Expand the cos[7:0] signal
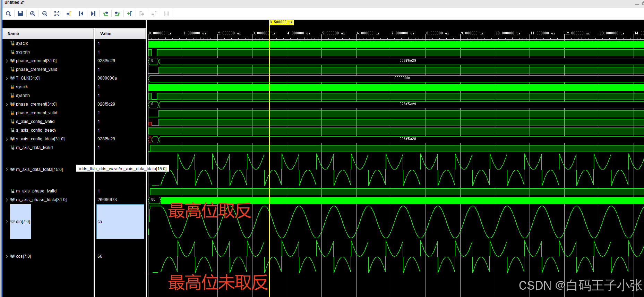 pos(7,256)
